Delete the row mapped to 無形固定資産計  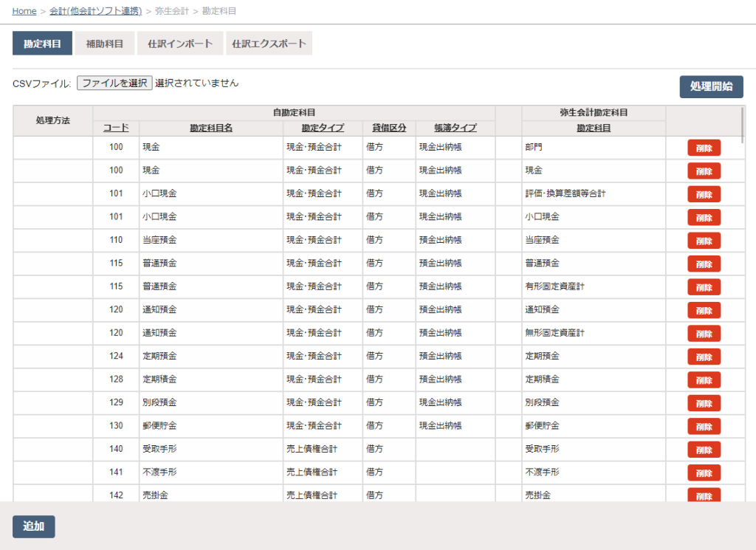(704, 334)
